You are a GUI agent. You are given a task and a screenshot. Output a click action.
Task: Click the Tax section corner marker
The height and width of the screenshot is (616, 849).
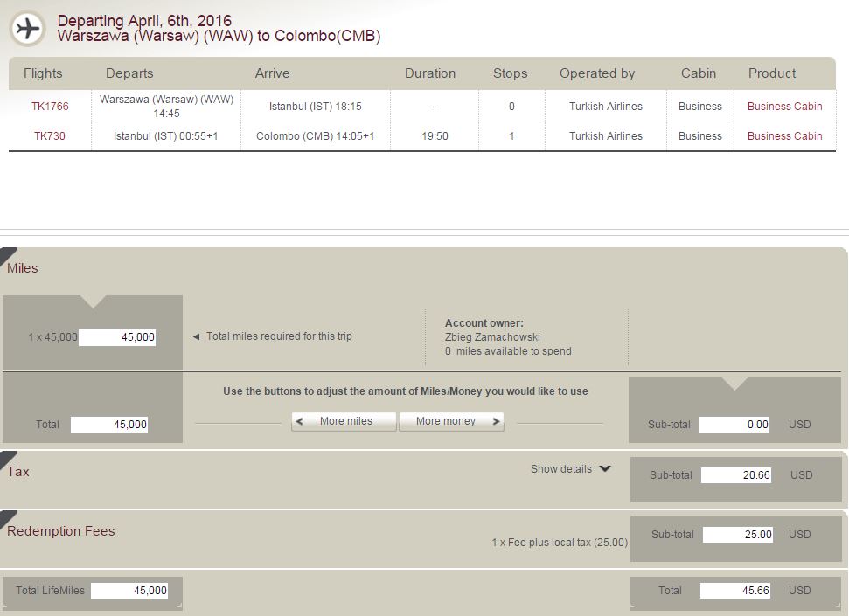click(8, 459)
